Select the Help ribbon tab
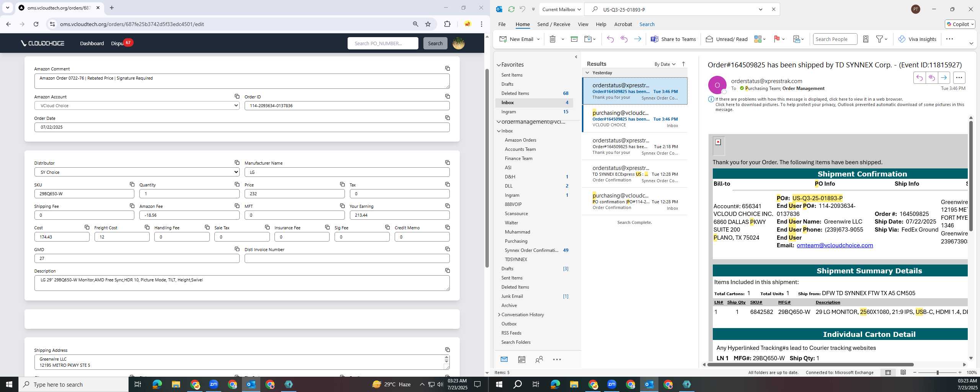 (x=601, y=24)
